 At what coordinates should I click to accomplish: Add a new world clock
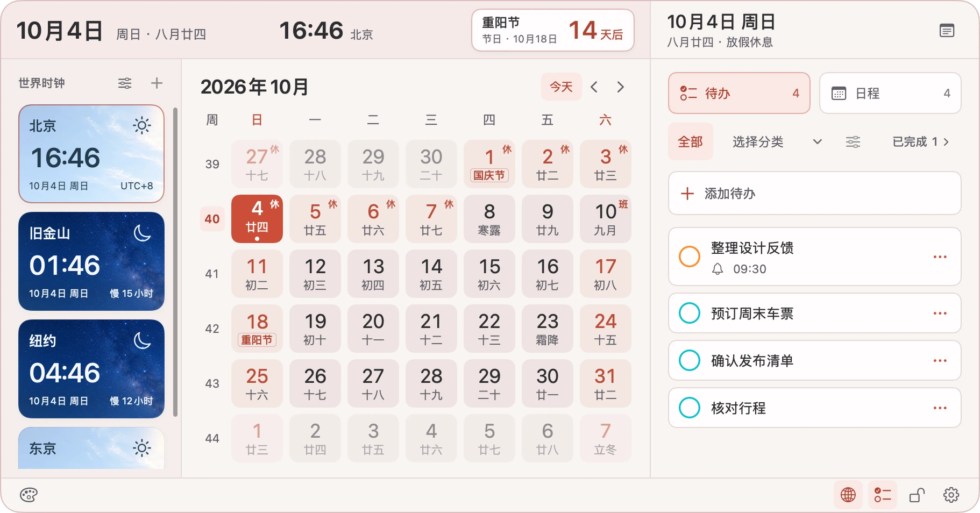point(157,83)
